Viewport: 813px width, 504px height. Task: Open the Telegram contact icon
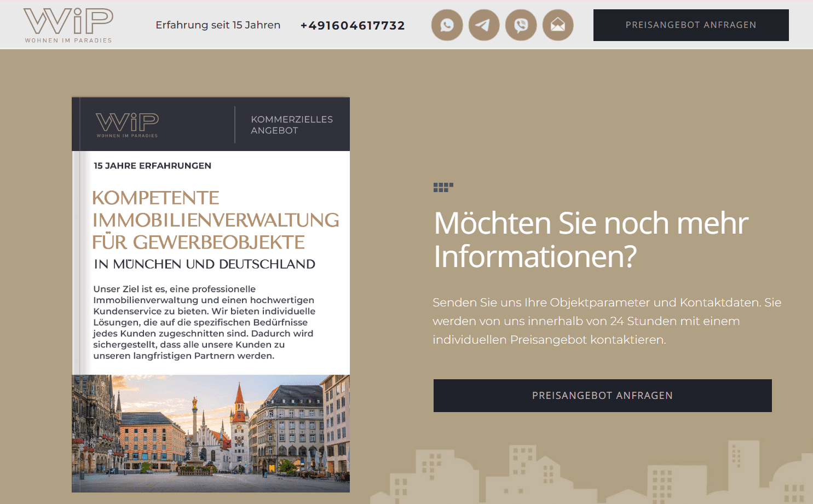484,25
